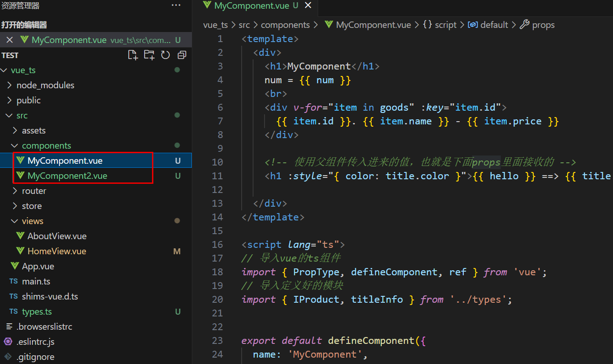Viewport: 613px width, 364px height.
Task: Click IProduct in the line 20 import
Action: click(316, 300)
